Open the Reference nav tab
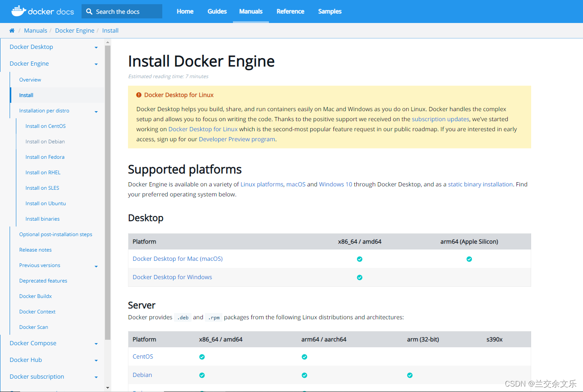 pyautogui.click(x=290, y=11)
